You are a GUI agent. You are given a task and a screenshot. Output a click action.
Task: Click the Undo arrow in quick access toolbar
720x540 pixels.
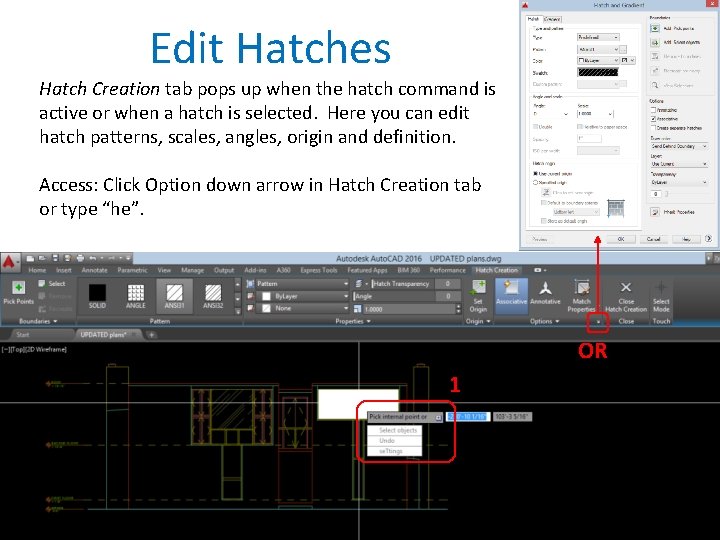pyautogui.click(x=93, y=258)
